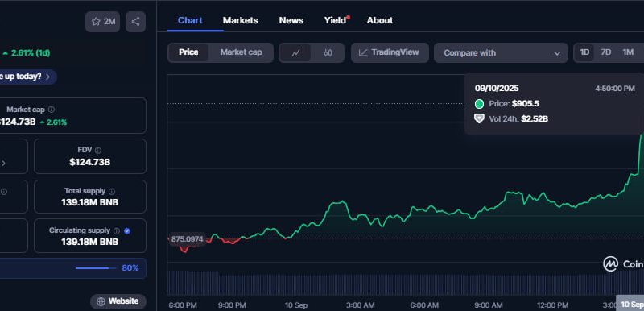Viewport: 644px width, 311px height.
Task: Select the 7D time range
Action: pos(606,52)
